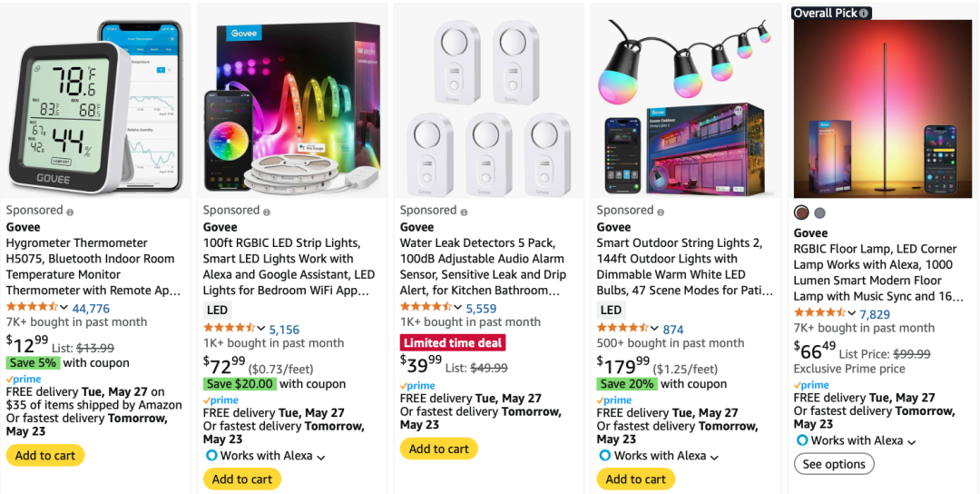Select the gray floor lamp color swatch
The height and width of the screenshot is (494, 980).
pos(820,212)
